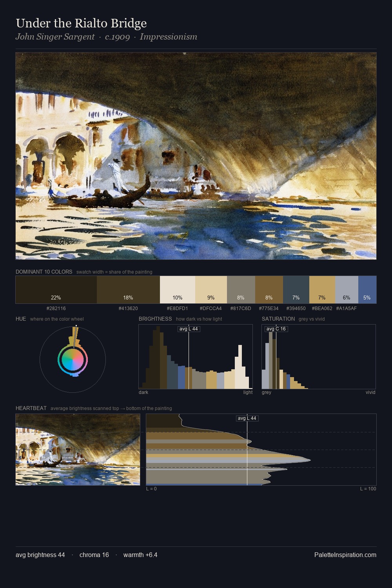Image resolution: width=392 pixels, height=588 pixels.
Task: Click hex code #413620
Action: tap(128, 309)
